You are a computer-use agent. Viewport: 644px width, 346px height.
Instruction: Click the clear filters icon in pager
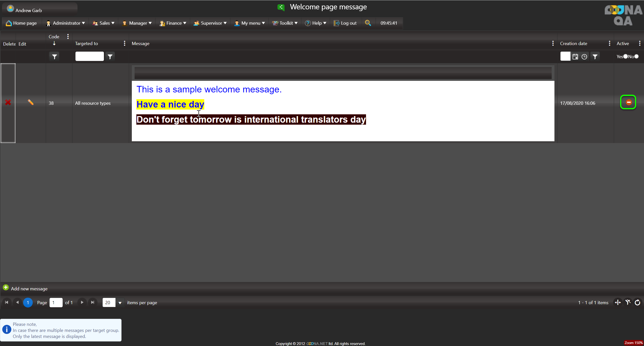[628, 302]
